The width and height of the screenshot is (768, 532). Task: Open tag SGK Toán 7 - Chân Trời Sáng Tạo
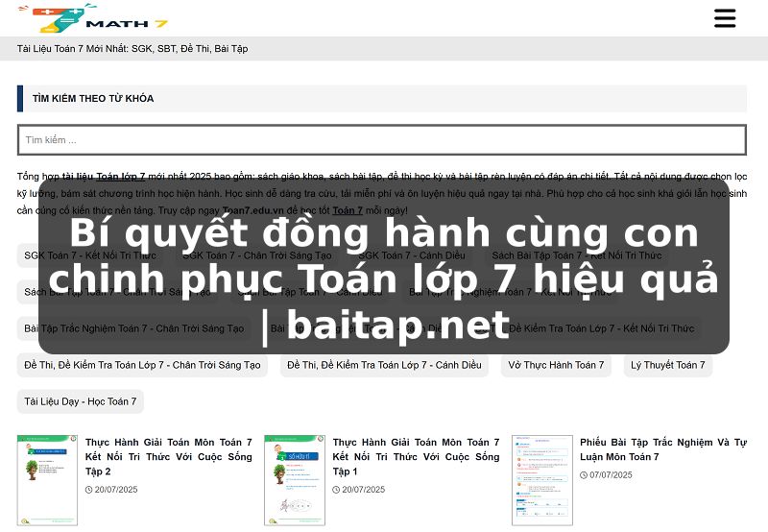(257, 255)
